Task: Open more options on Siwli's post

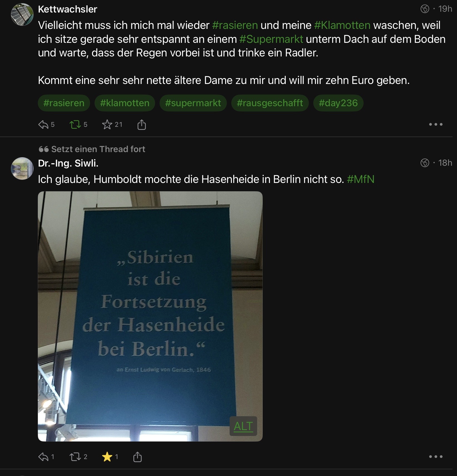Action: (x=436, y=457)
